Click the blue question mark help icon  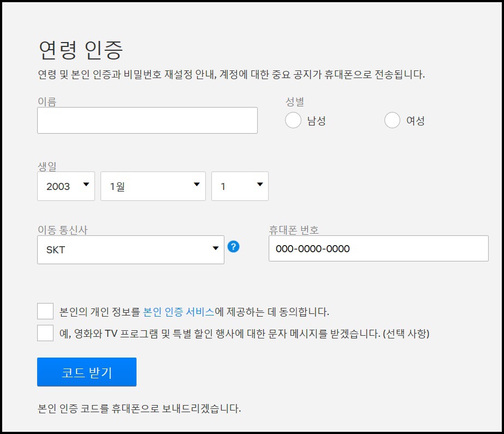click(x=233, y=247)
